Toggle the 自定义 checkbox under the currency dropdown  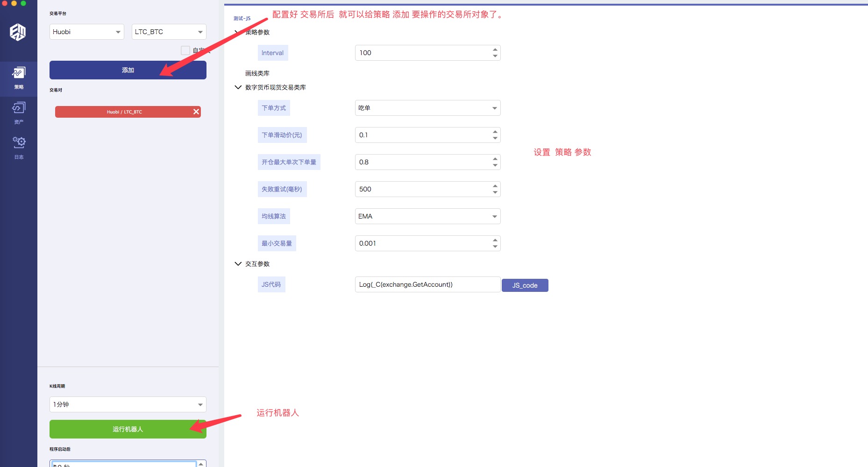pyautogui.click(x=185, y=50)
